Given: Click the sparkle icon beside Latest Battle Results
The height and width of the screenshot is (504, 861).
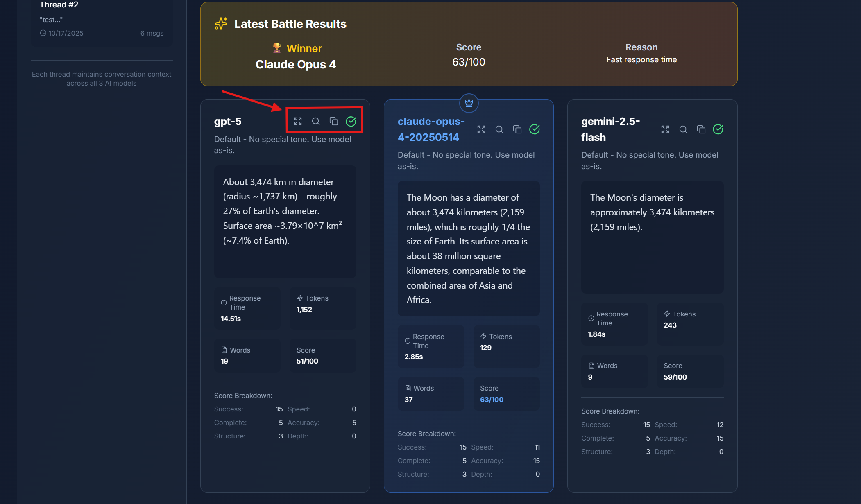Looking at the screenshot, I should (x=220, y=23).
